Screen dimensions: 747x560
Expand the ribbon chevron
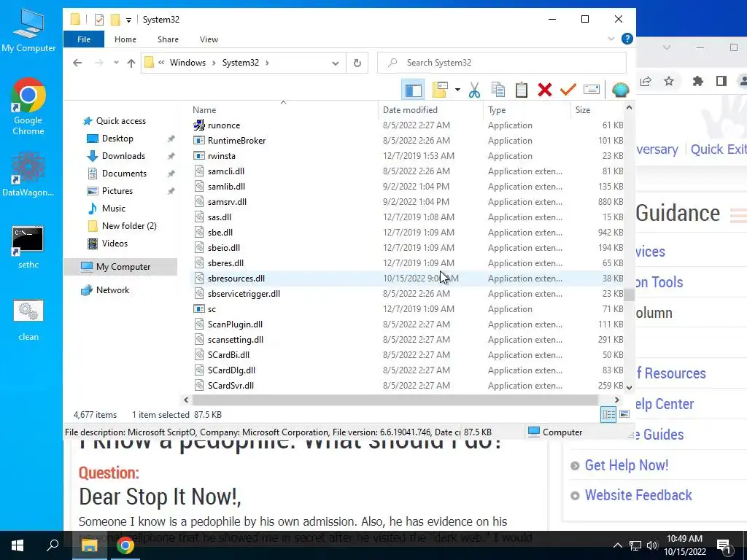[611, 39]
